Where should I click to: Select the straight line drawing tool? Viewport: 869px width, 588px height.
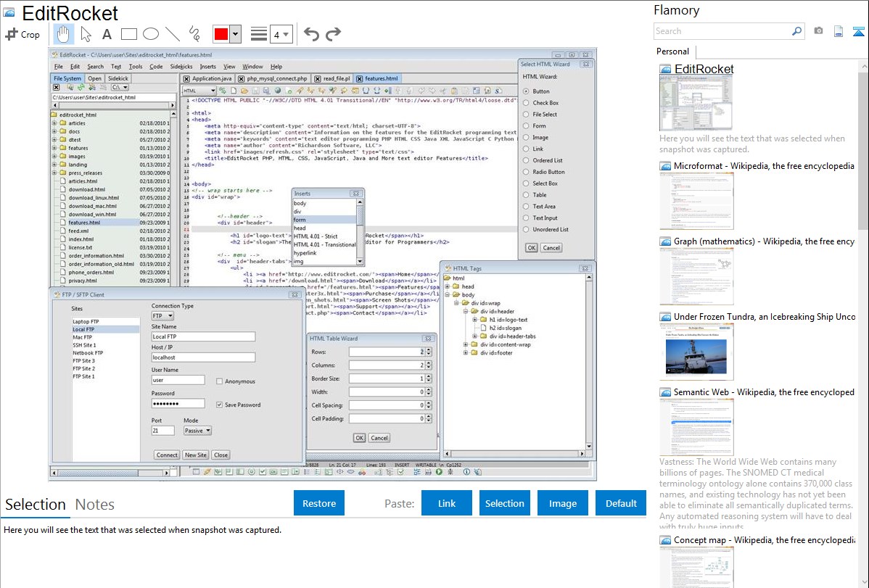click(x=173, y=34)
